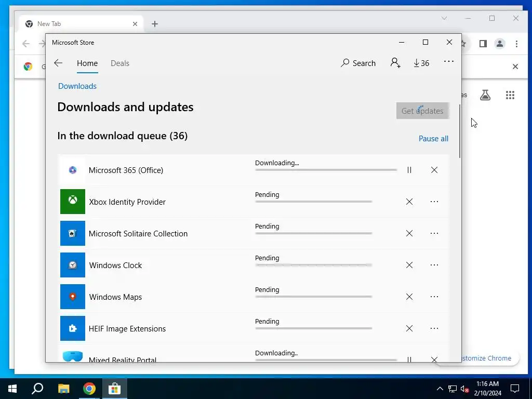Toggle Chrome side panel icon
The height and width of the screenshot is (399, 532).
point(483,44)
